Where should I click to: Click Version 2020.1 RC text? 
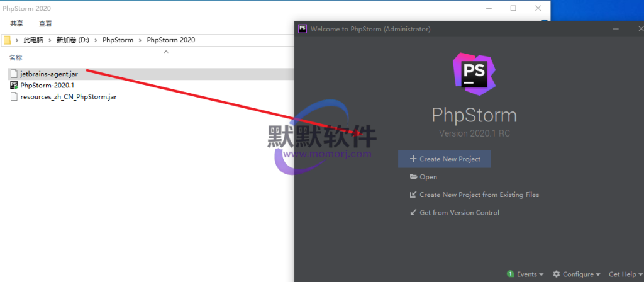[474, 133]
